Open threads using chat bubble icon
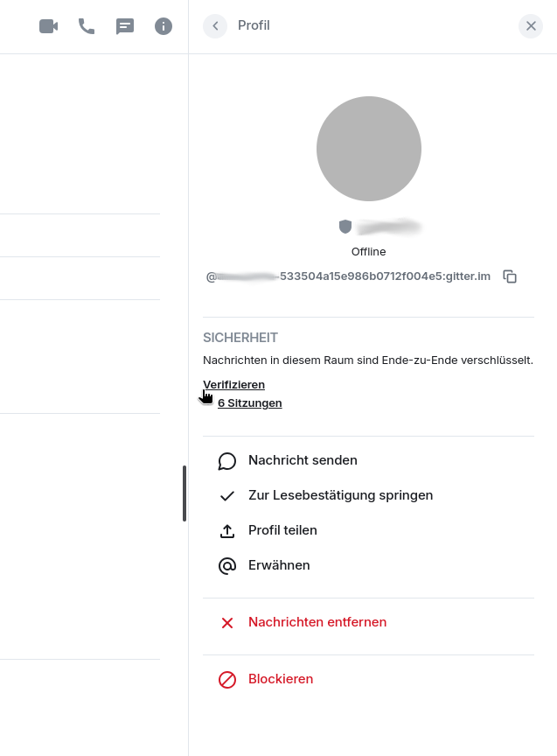The image size is (557, 756). click(x=125, y=26)
